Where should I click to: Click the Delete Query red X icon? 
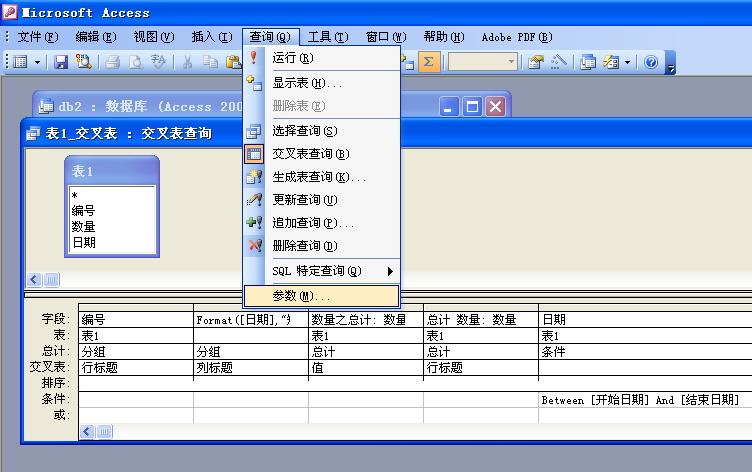tap(254, 246)
